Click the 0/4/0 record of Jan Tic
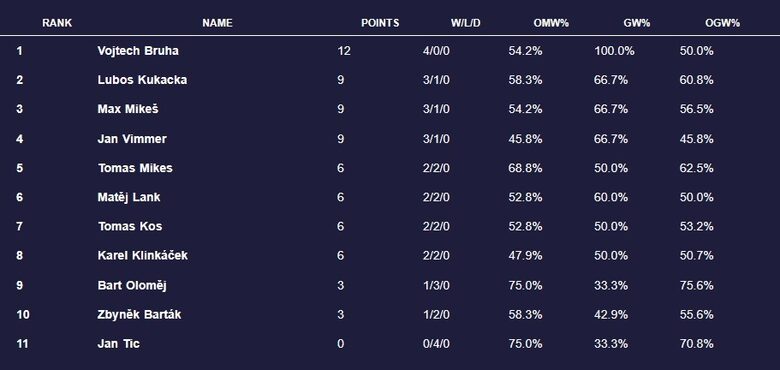 click(x=436, y=344)
